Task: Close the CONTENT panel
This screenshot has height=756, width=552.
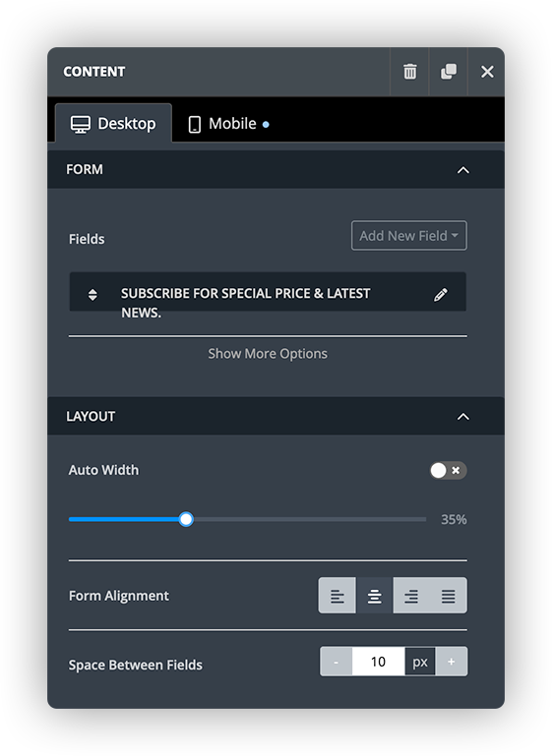Action: coord(487,72)
